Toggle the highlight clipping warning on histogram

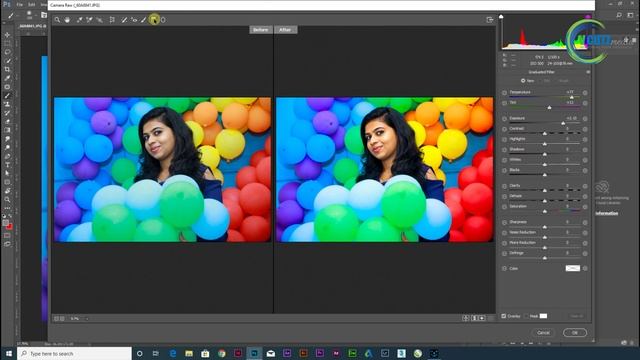pos(588,17)
